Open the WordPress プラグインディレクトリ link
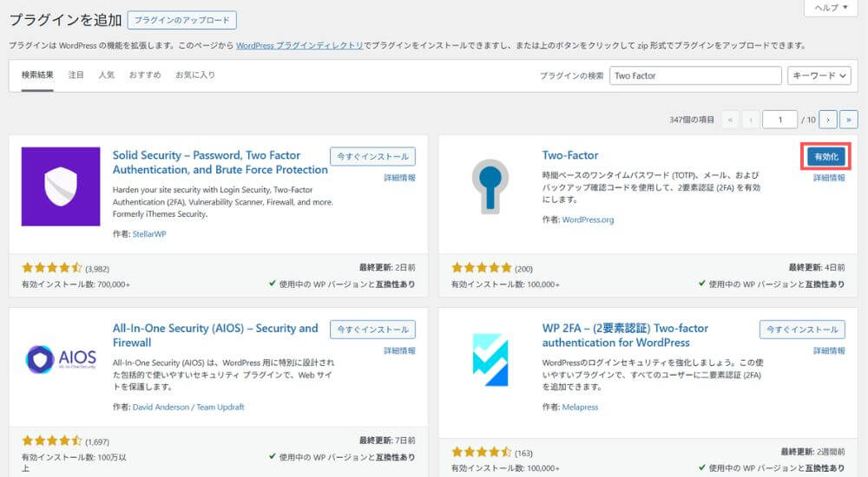Viewport: 868px width, 477px height. coord(299,45)
